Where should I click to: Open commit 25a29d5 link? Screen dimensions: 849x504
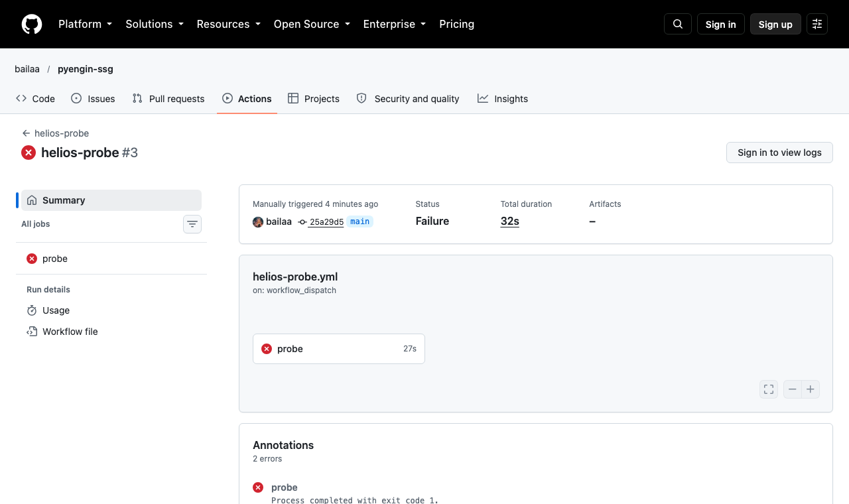326,222
